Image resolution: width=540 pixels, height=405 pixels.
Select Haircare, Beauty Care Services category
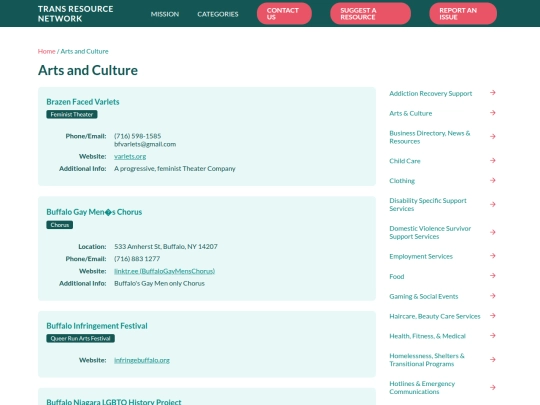coord(435,316)
